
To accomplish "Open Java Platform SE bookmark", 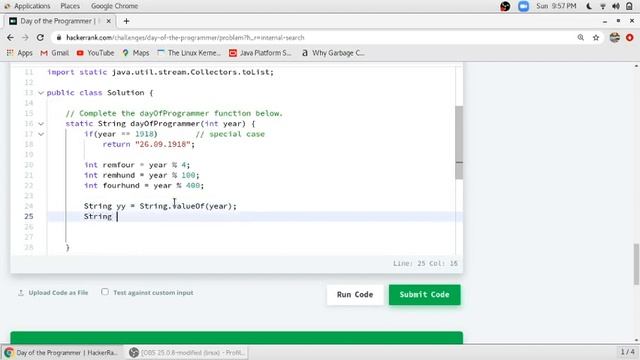I will [x=260, y=53].
